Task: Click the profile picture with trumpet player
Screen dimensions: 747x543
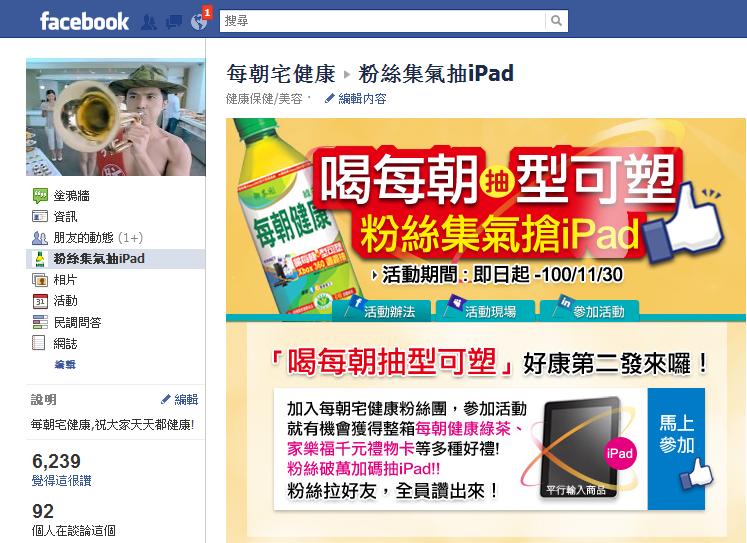Action: click(116, 117)
